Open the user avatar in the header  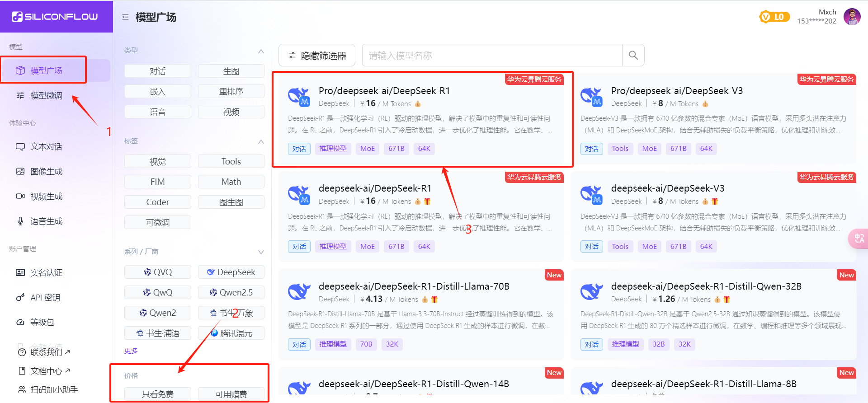click(852, 17)
